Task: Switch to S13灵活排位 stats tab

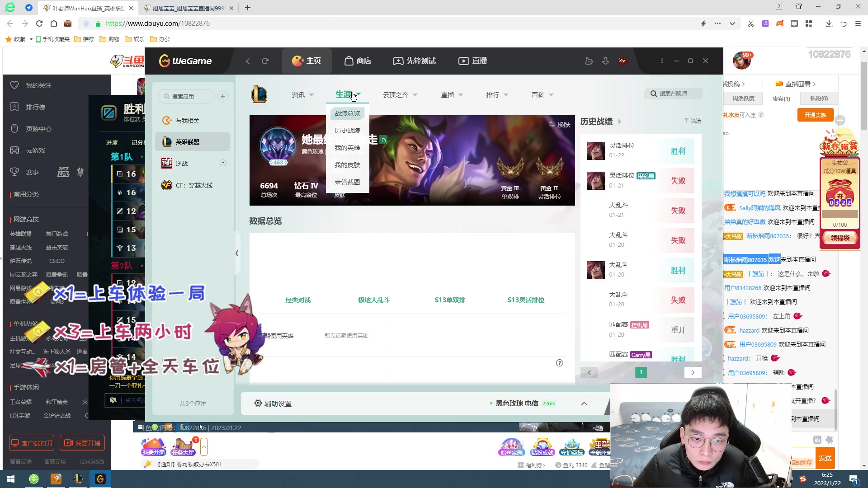Action: point(526,300)
